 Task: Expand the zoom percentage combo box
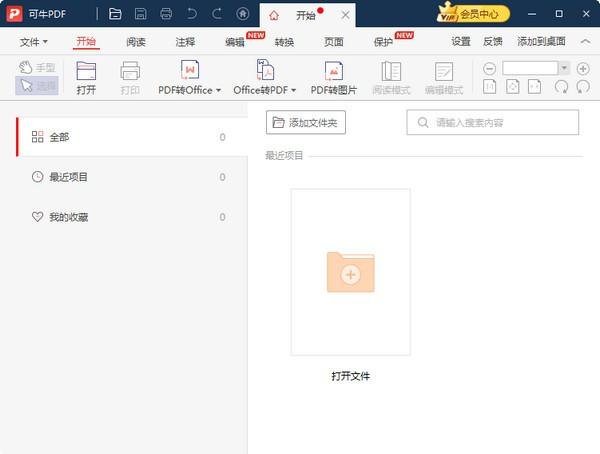564,68
